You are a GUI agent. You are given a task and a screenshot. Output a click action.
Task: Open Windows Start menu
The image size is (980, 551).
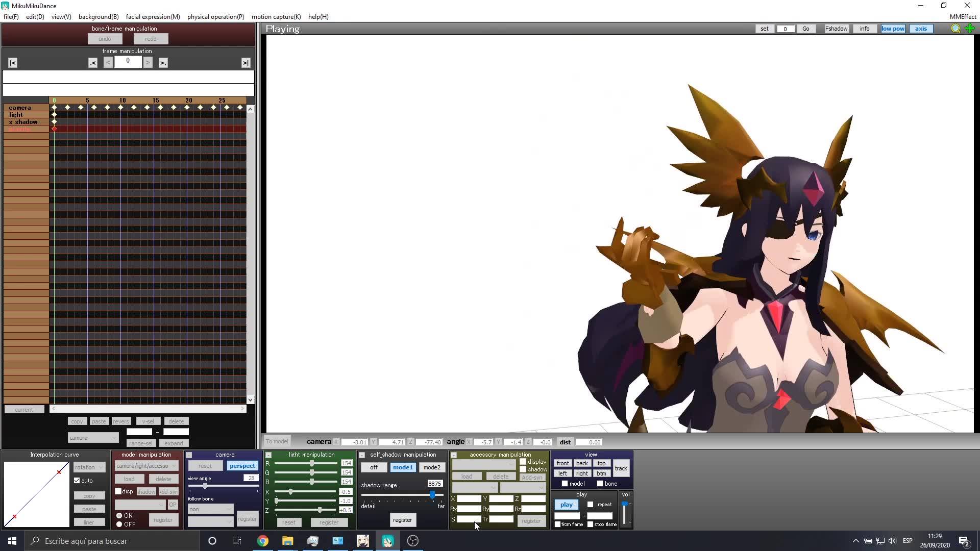pyautogui.click(x=12, y=541)
